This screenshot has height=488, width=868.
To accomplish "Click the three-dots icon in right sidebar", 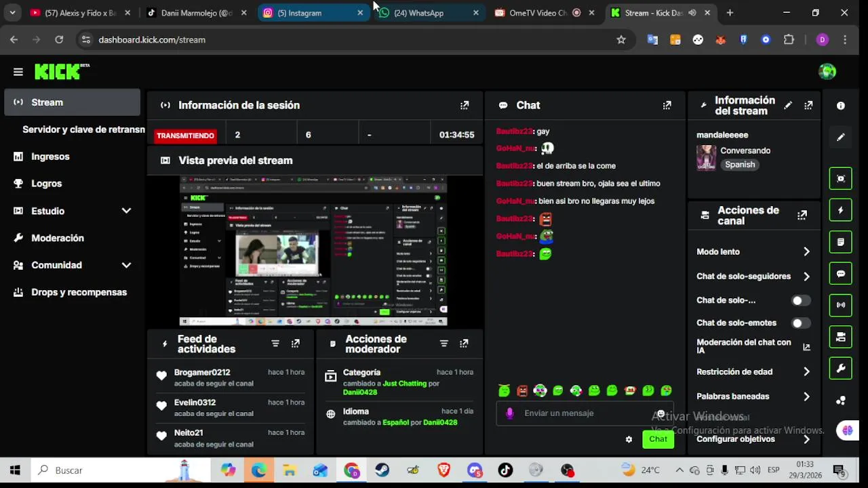I will 841,401.
